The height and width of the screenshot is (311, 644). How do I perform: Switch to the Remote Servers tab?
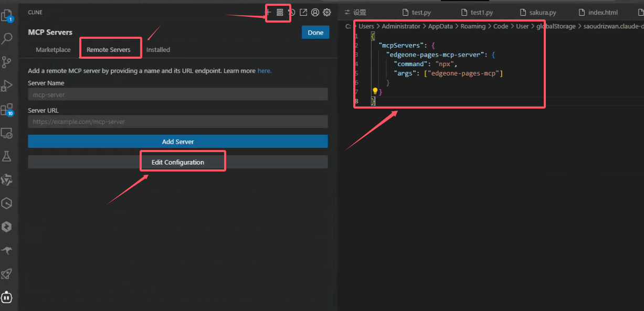[109, 50]
